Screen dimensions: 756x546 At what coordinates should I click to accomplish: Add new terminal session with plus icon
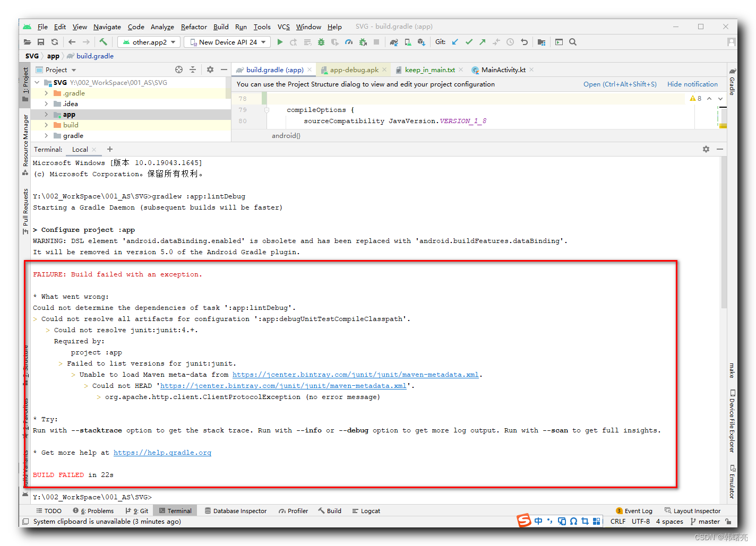pos(110,149)
